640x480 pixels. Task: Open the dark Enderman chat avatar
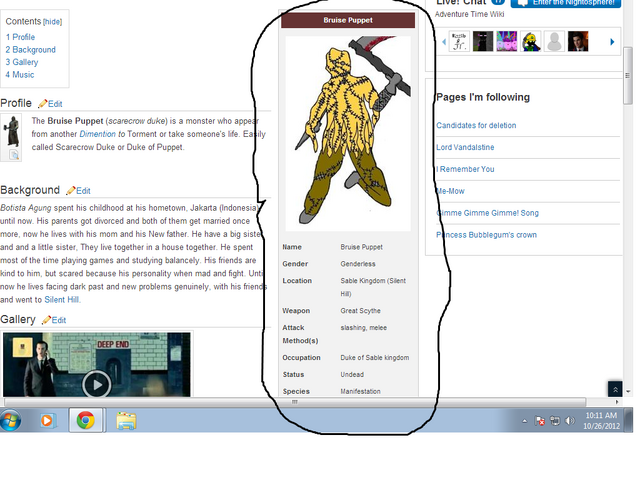click(x=483, y=41)
